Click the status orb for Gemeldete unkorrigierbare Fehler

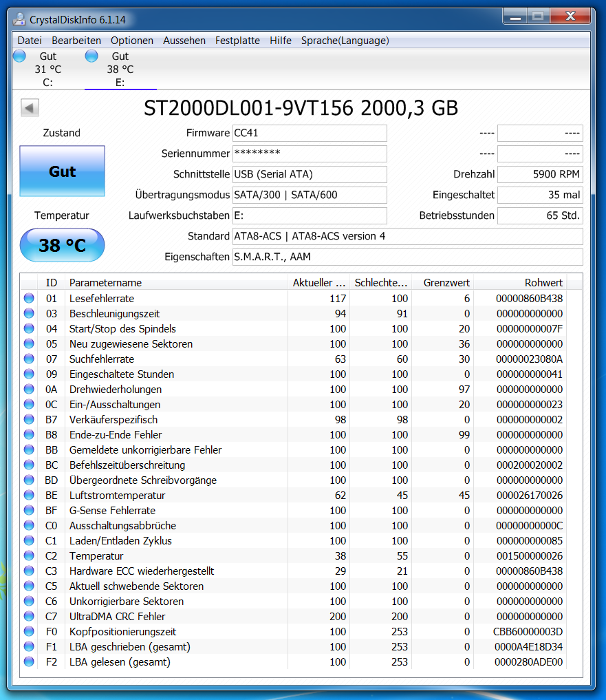click(x=29, y=450)
